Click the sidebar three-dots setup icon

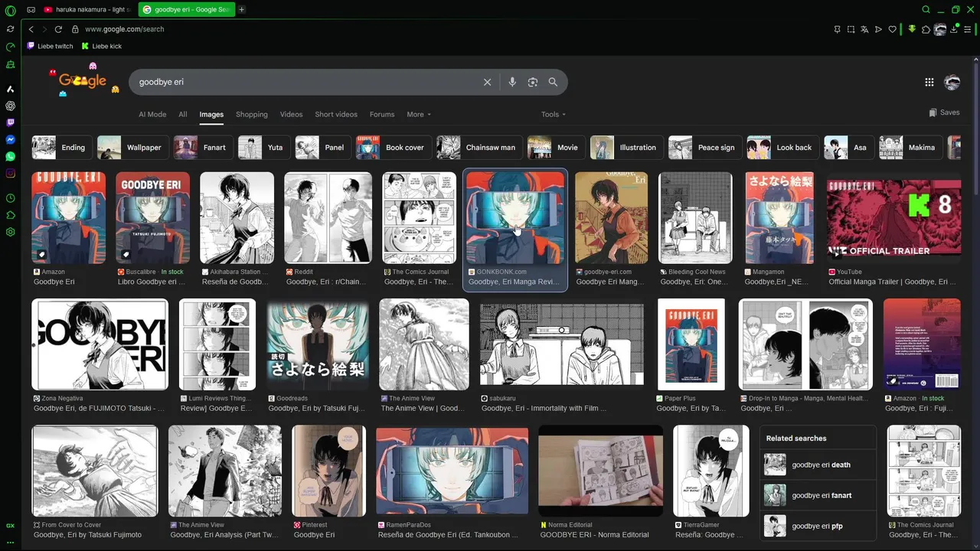tap(10, 542)
